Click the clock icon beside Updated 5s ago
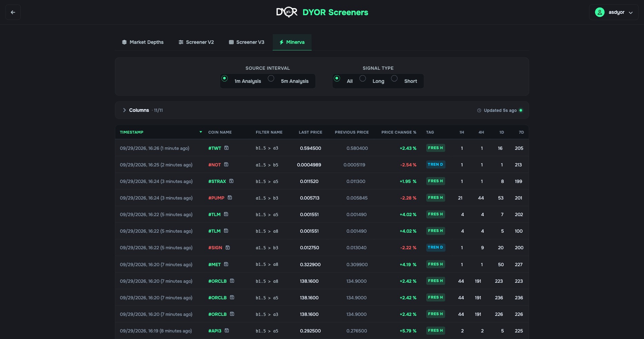The width and height of the screenshot is (644, 339). (479, 110)
